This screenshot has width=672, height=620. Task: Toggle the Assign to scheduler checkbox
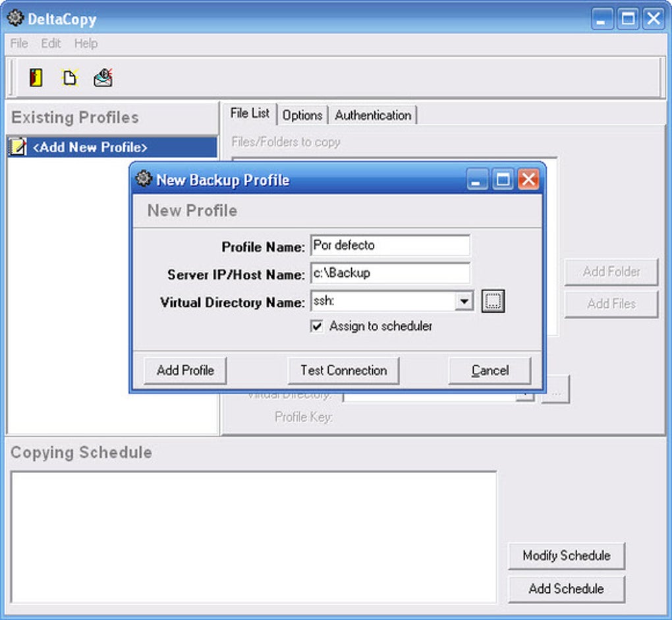coord(317,327)
